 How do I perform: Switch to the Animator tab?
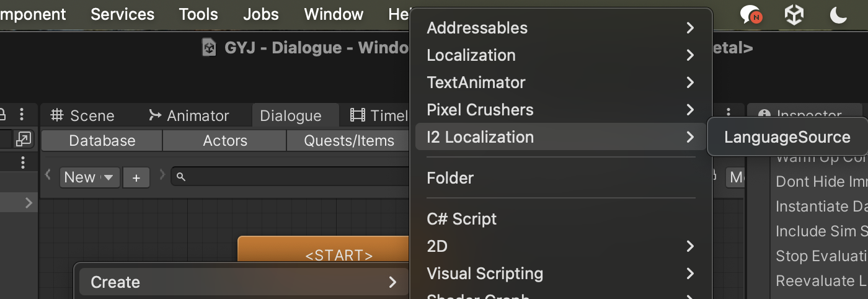189,115
